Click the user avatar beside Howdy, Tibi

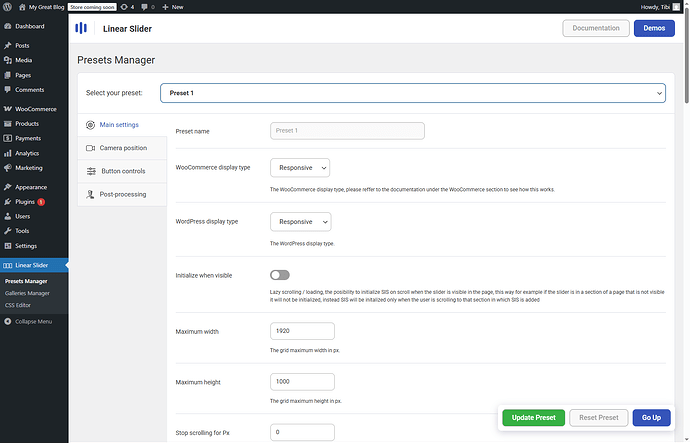676,7
